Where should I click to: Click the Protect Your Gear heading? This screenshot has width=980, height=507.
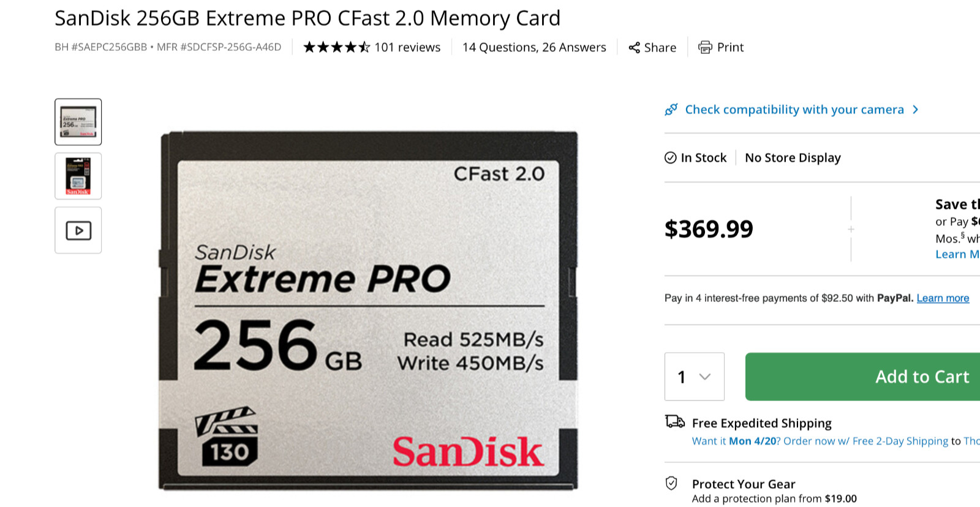(744, 484)
